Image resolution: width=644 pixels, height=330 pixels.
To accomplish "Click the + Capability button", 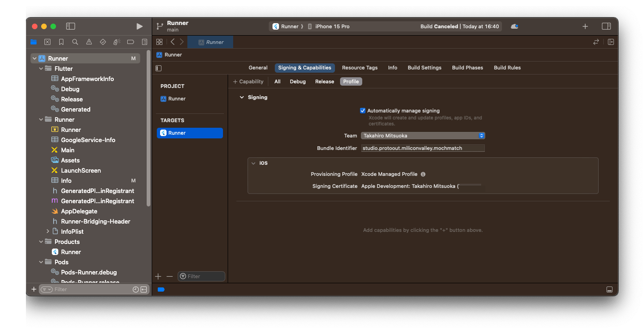I will point(248,81).
